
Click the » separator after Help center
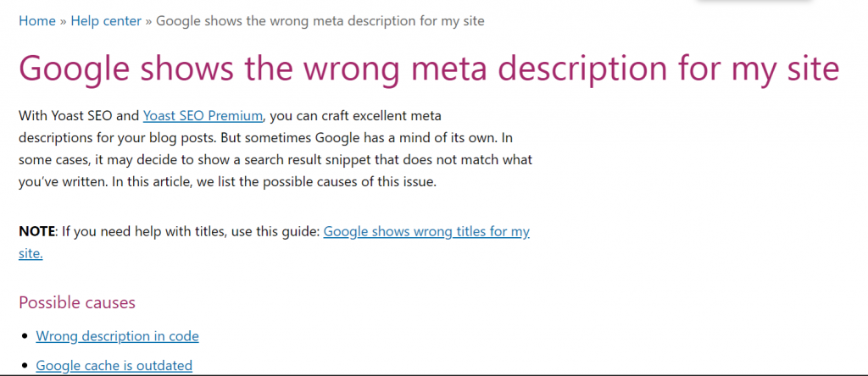(148, 21)
